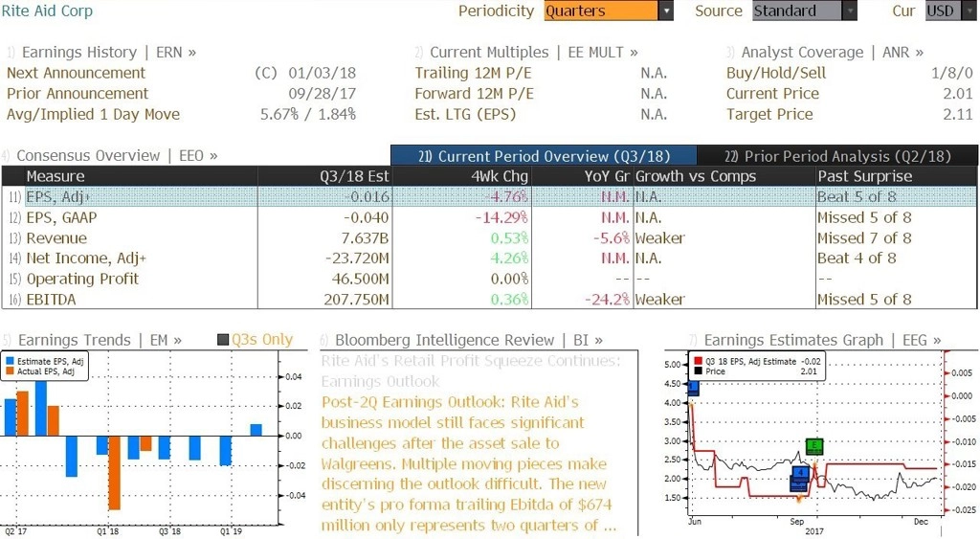Click Rite Aid's Retail Profit Squeeze headline
Viewport: 980px width, 539px height.
tap(471, 371)
